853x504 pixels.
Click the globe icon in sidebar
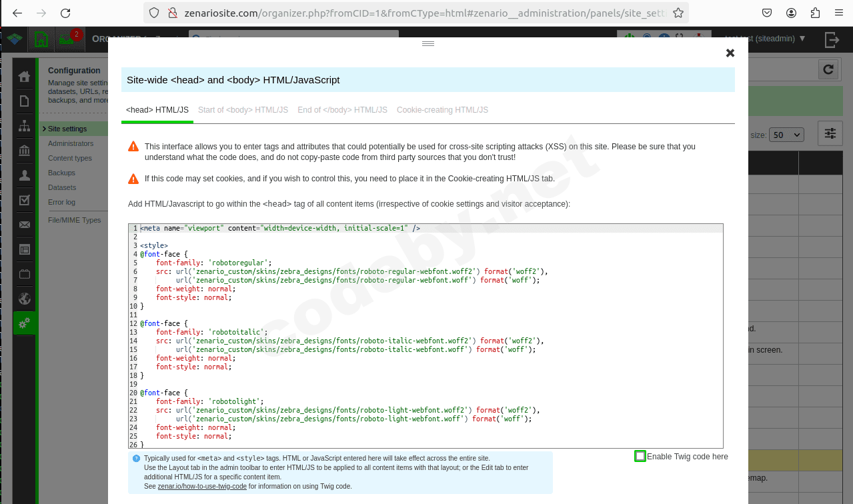point(25,299)
